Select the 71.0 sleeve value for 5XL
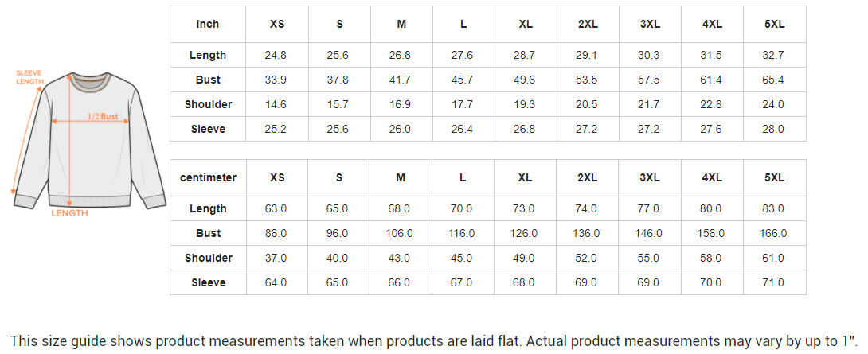 [x=772, y=282]
